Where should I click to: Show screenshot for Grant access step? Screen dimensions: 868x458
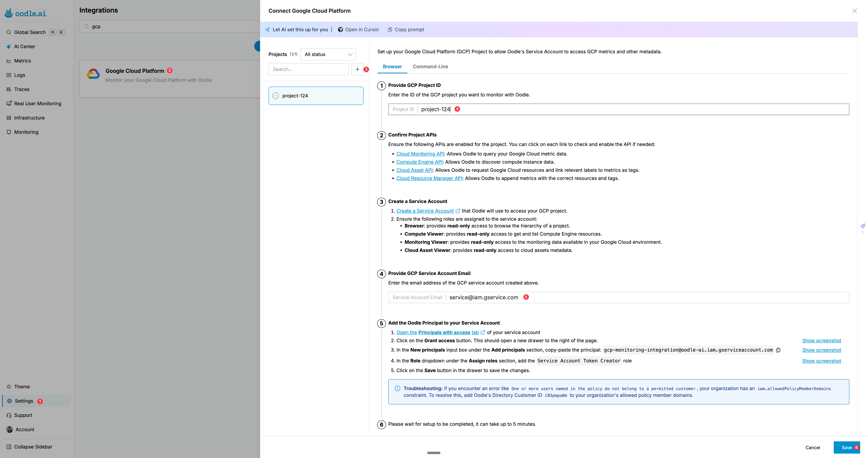[821, 341]
